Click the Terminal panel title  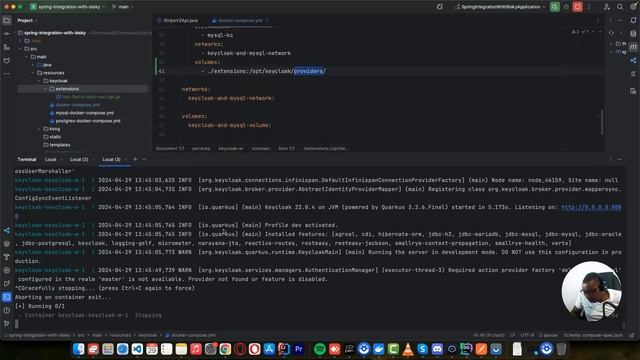[x=27, y=159]
